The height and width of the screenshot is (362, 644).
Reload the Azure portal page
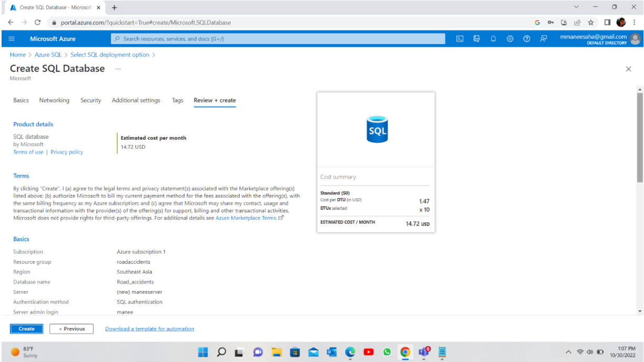pyautogui.click(x=38, y=23)
